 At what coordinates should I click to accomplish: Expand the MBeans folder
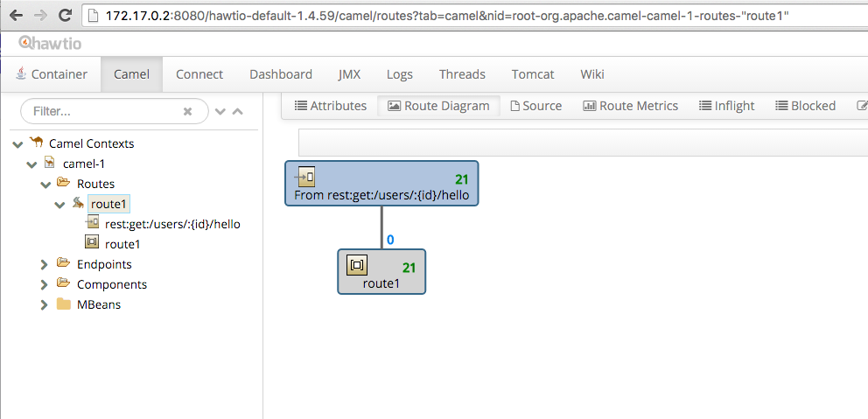point(45,305)
